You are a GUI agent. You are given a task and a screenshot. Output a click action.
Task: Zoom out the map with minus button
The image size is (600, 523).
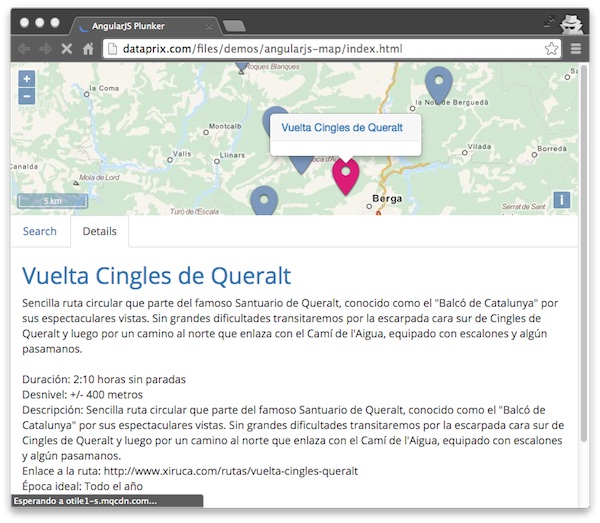(x=27, y=96)
